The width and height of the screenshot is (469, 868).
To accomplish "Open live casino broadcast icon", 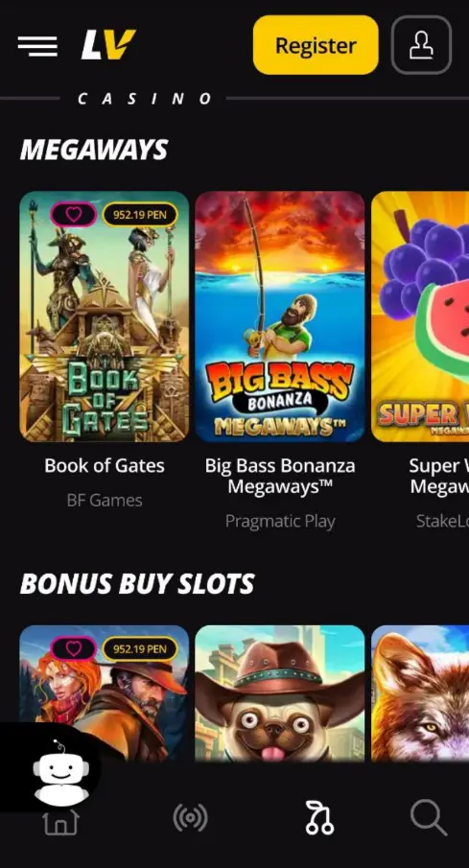I will point(191,817).
